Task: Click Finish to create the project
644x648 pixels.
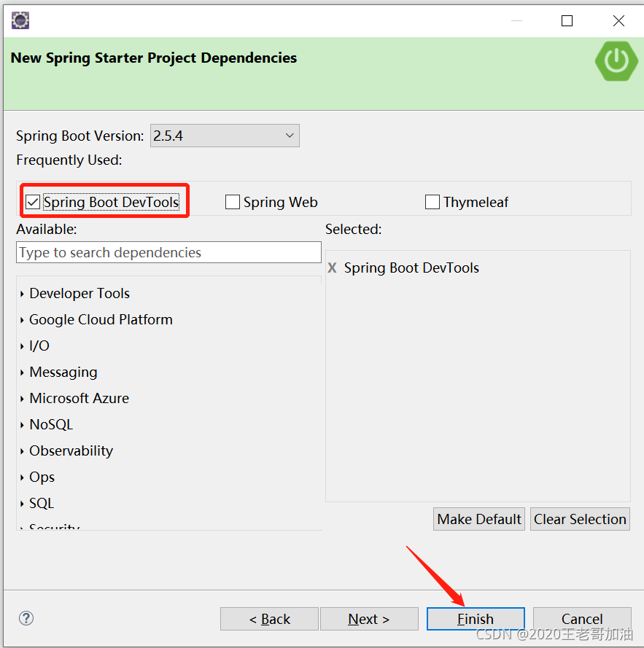Action: 476,619
